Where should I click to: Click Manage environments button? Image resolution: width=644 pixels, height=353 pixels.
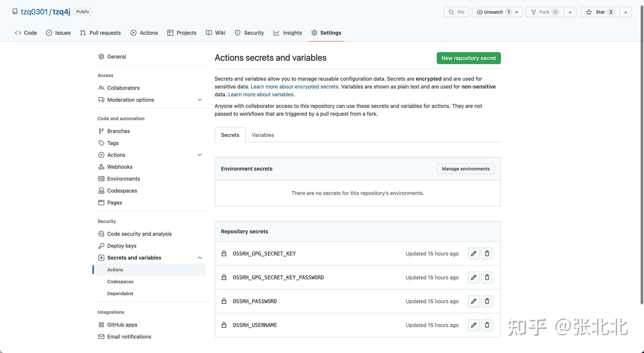point(465,169)
